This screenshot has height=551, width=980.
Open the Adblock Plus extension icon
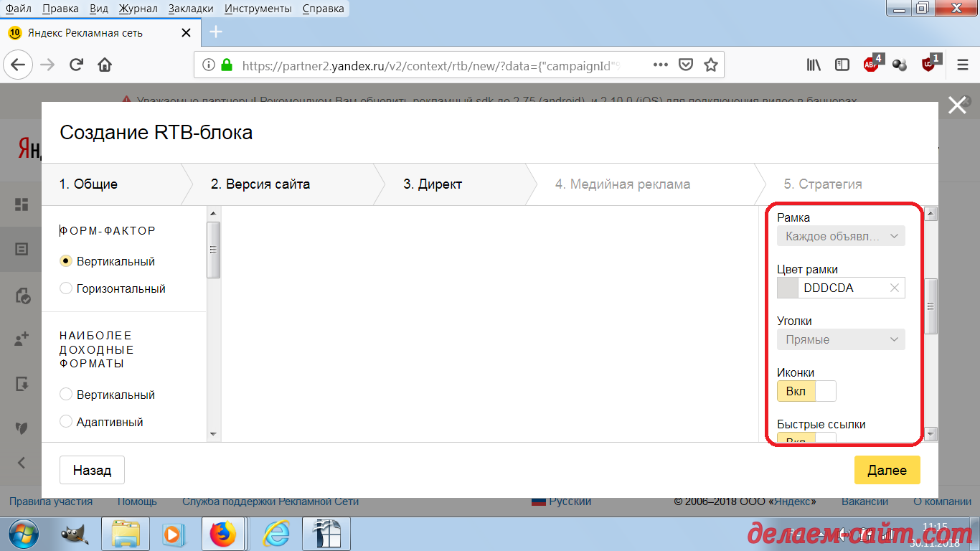[872, 65]
